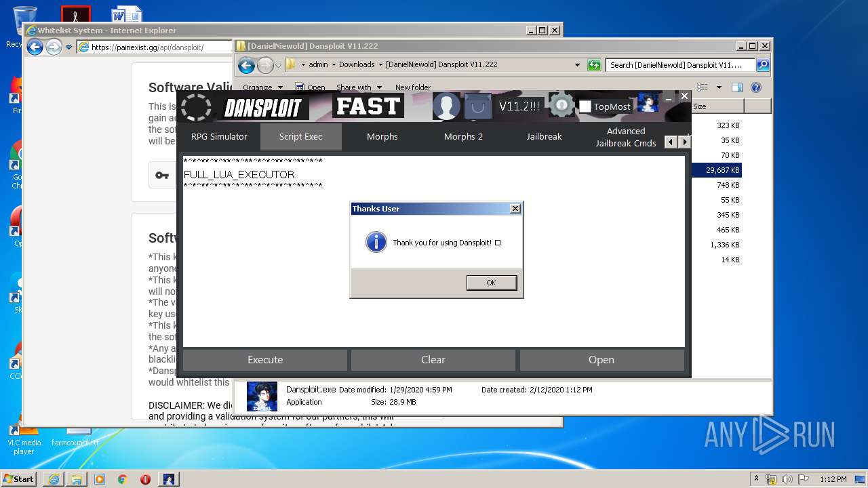Toggle the Explorer preview pane
This screenshot has height=488, width=868.
737,87
